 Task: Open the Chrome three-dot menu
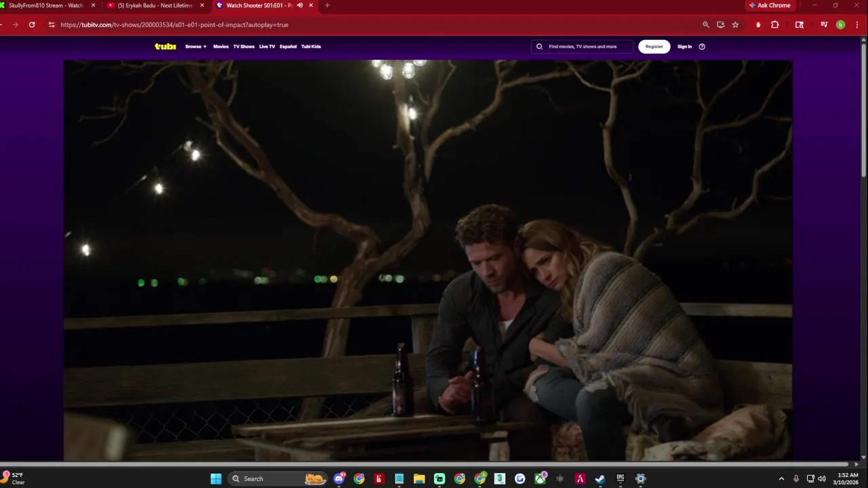coord(856,24)
